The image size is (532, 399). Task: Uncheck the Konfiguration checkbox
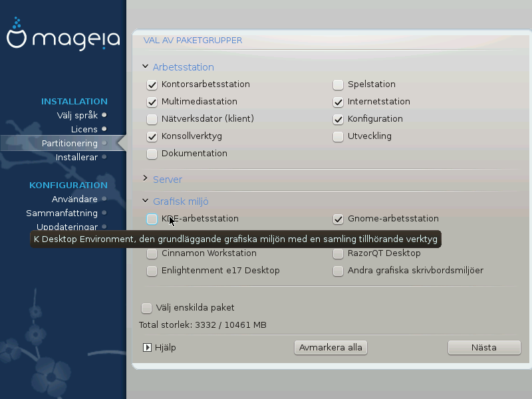coord(338,119)
